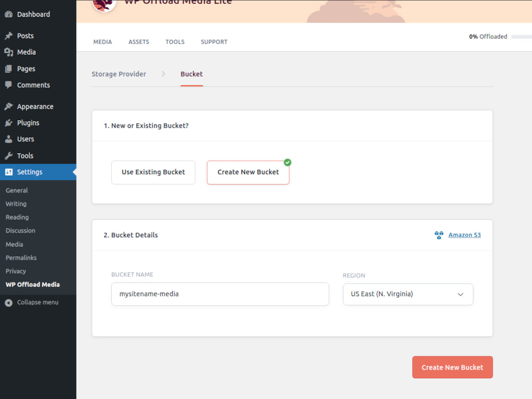Click the '1. New or Existing Bucket?' heading

[146, 126]
